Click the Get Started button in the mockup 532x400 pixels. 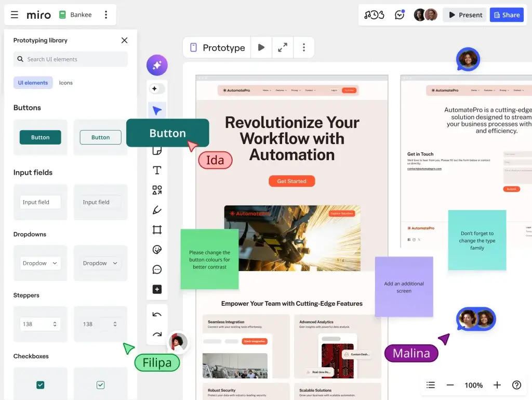(x=292, y=181)
